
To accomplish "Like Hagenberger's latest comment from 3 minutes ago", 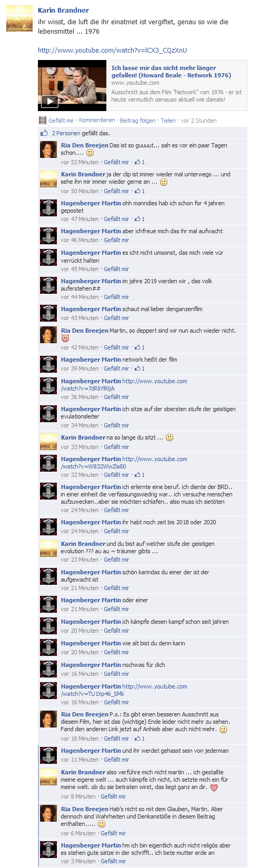I will coord(113,861).
